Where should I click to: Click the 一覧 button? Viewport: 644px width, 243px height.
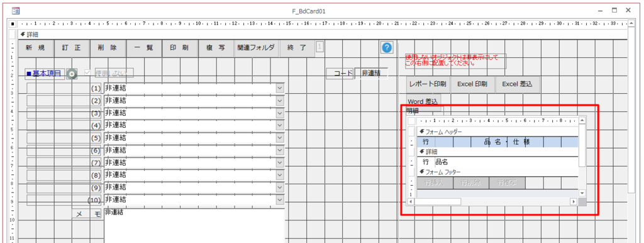pyautogui.click(x=143, y=48)
